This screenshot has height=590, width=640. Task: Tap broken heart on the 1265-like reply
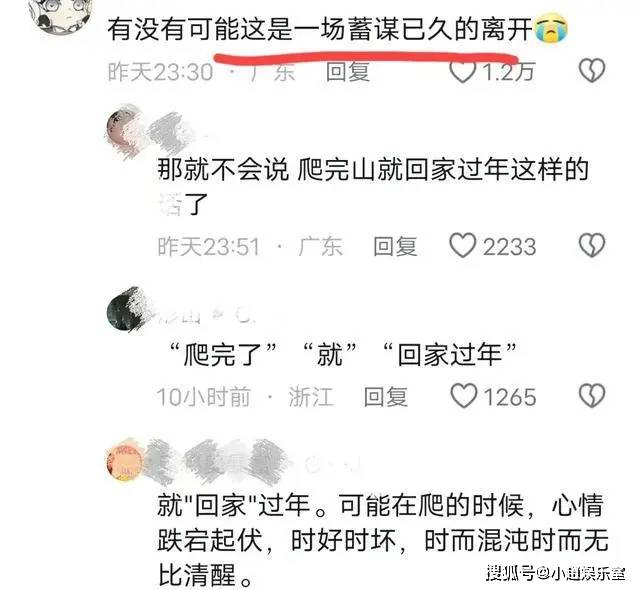click(x=592, y=395)
